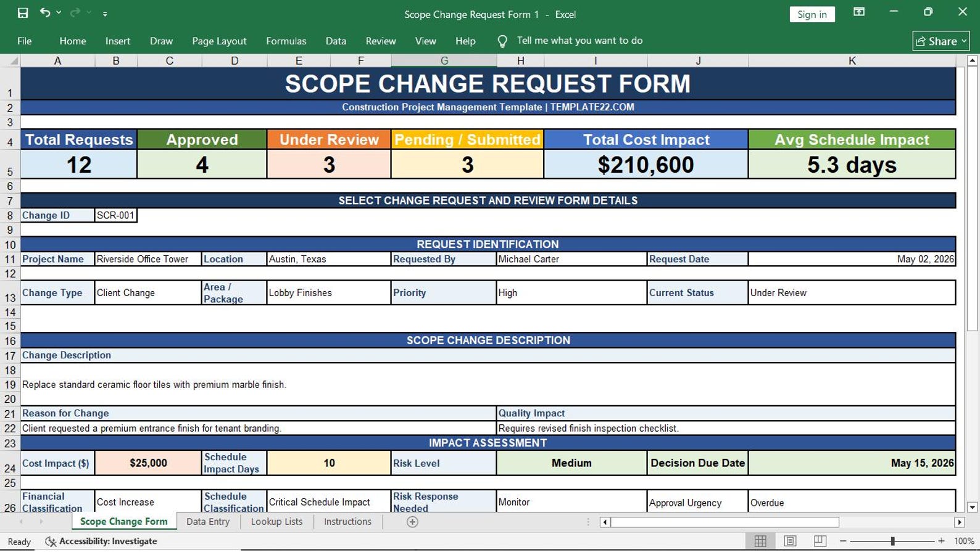Click the 100% zoom level

[963, 541]
